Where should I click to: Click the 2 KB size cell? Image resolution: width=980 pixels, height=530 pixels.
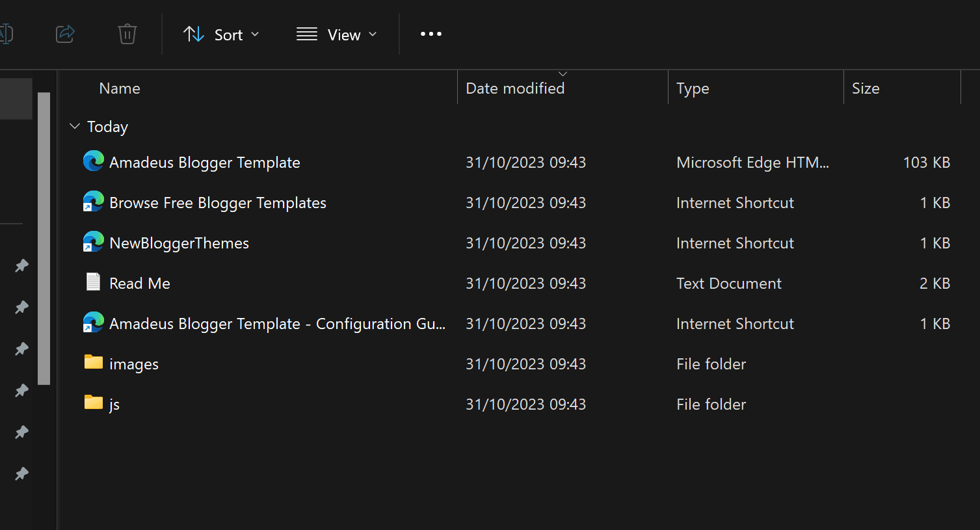tap(935, 284)
